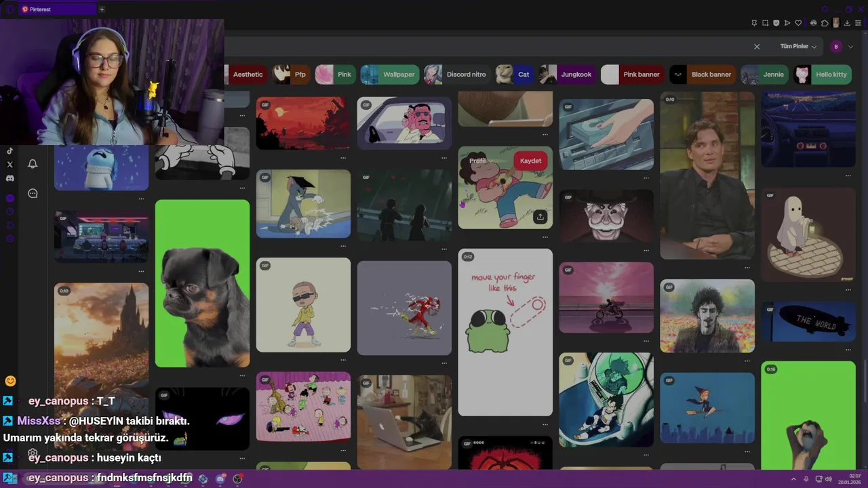Open the THE WORLD blimp GIF pin
Screen dimensions: 868x488
(x=808, y=322)
